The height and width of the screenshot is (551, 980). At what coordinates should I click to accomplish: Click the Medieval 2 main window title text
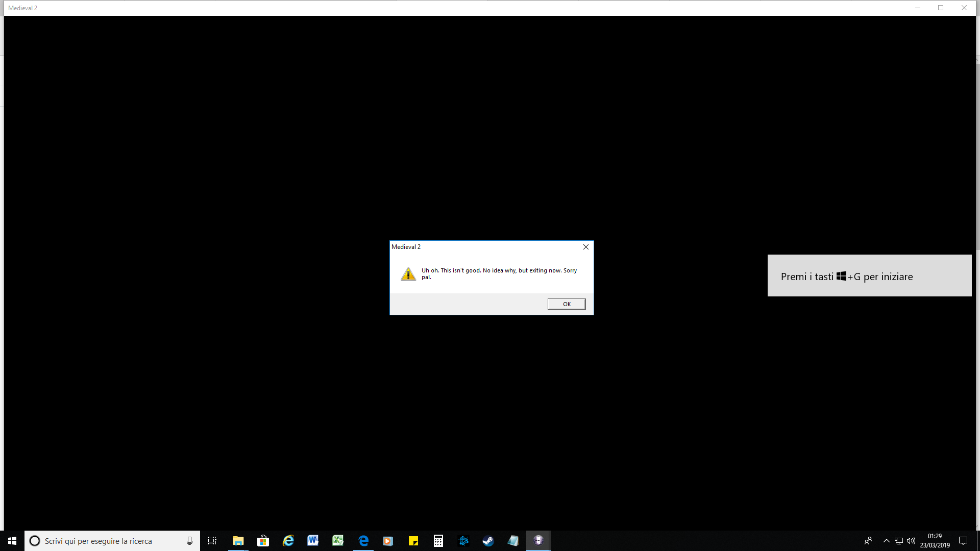coord(23,8)
